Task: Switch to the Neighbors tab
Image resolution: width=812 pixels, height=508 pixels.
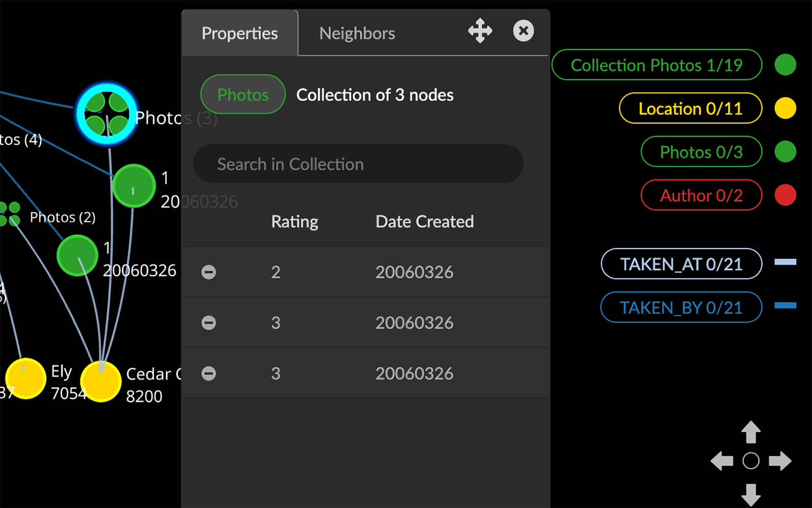Action: point(357,33)
